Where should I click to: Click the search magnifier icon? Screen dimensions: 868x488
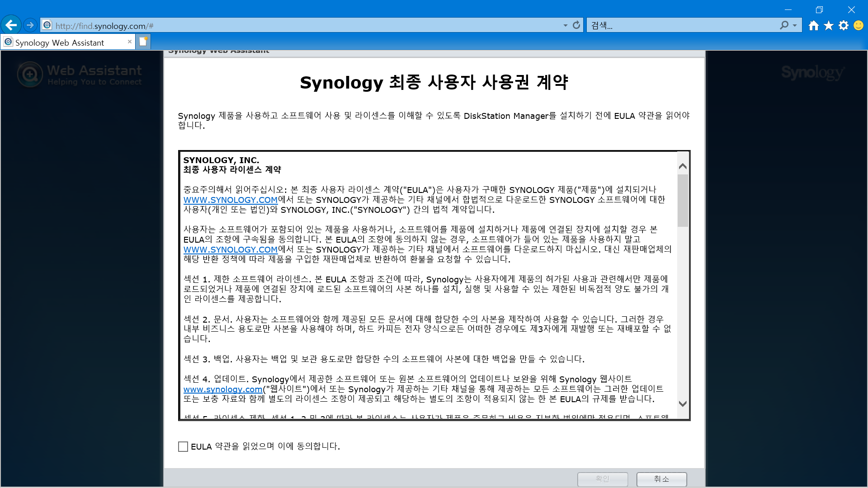click(x=784, y=25)
